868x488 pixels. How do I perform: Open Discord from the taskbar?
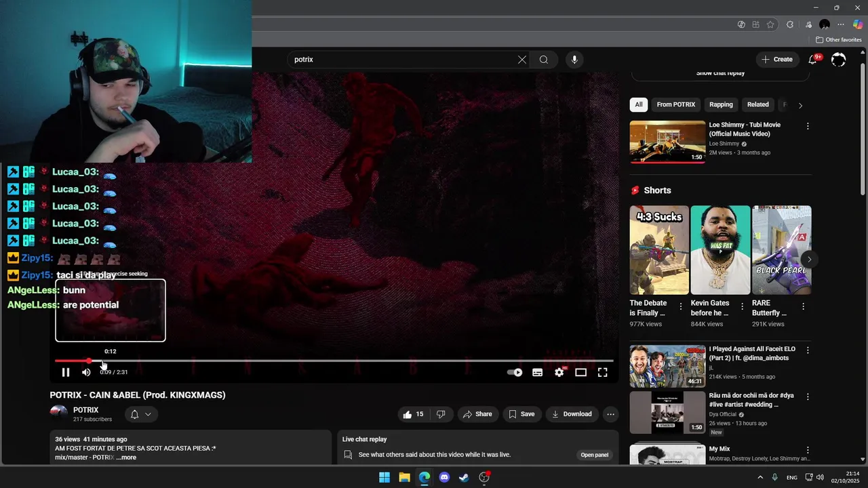pos(444,477)
